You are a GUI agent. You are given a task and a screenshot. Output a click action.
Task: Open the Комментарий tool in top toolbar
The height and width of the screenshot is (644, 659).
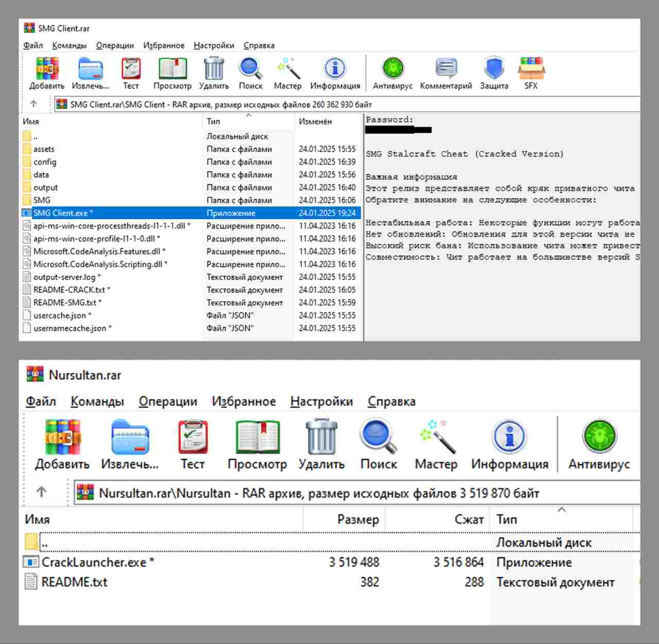pyautogui.click(x=446, y=68)
